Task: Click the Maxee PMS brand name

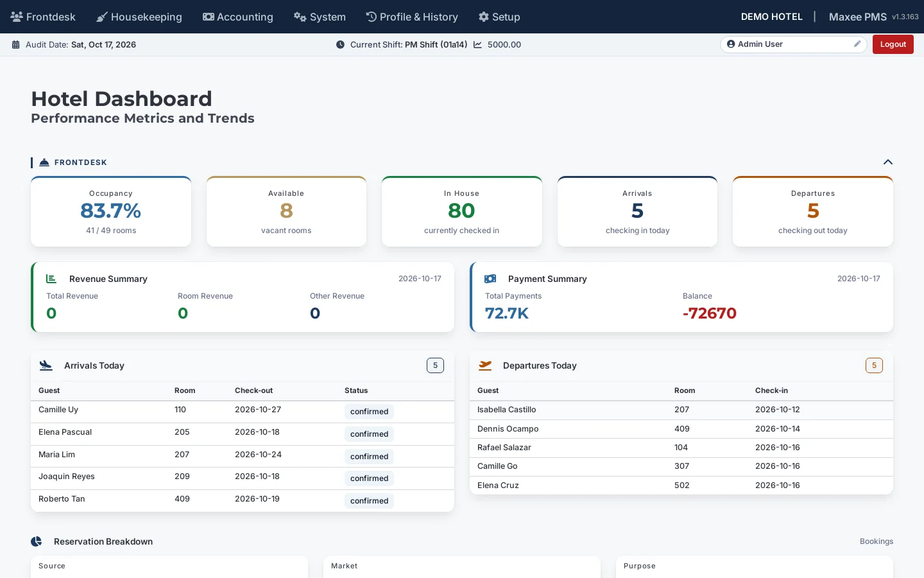Action: [858, 17]
